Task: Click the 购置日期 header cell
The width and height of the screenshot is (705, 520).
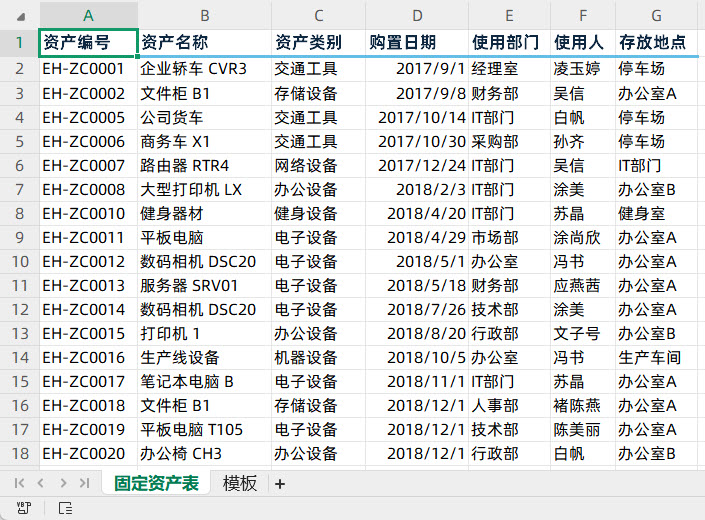Action: tap(417, 42)
